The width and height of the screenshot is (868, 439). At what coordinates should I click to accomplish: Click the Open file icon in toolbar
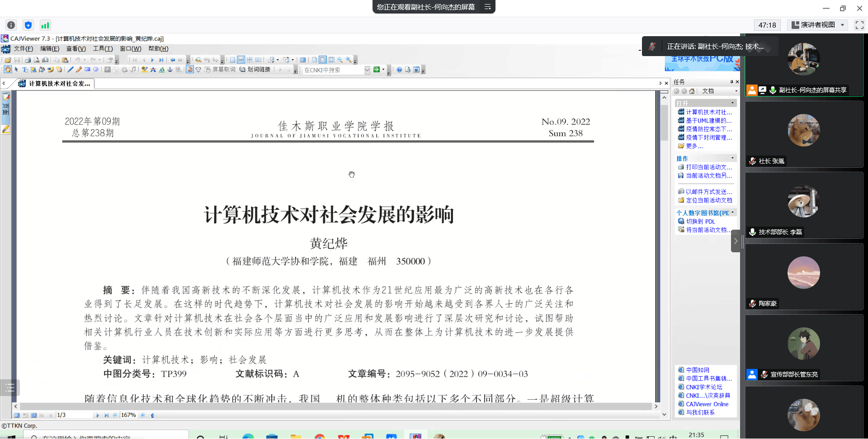8,60
